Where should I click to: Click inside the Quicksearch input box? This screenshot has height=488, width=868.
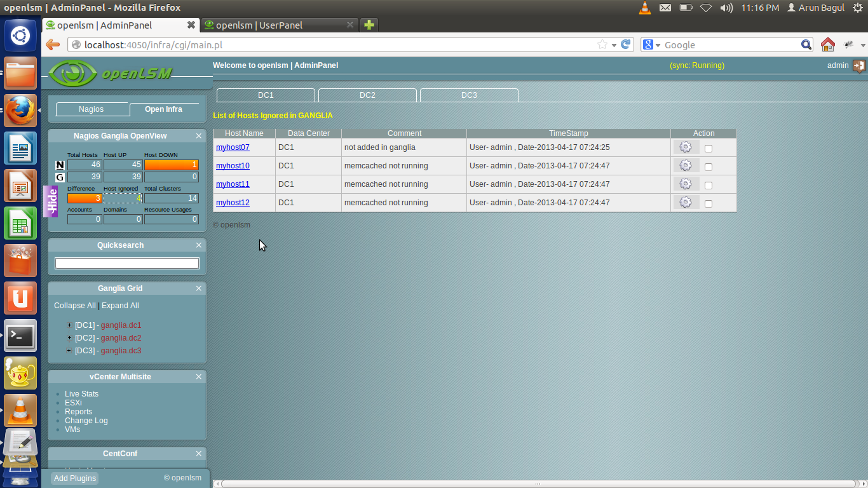click(126, 262)
